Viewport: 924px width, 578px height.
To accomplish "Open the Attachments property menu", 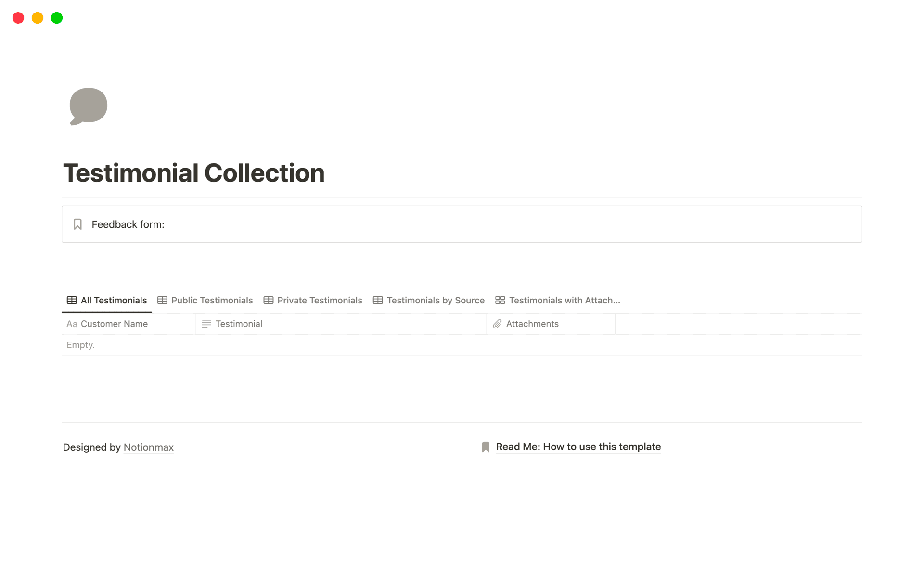I will [532, 324].
